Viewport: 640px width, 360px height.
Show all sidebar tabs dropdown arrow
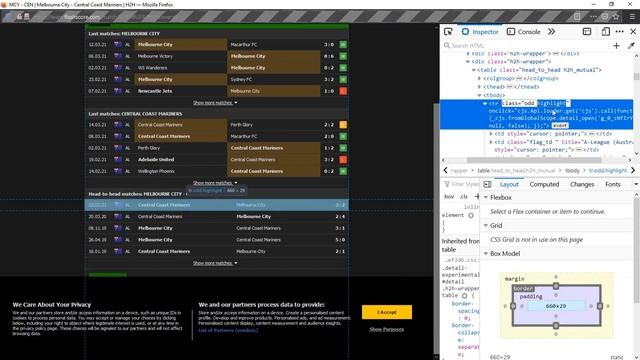(x=636, y=184)
